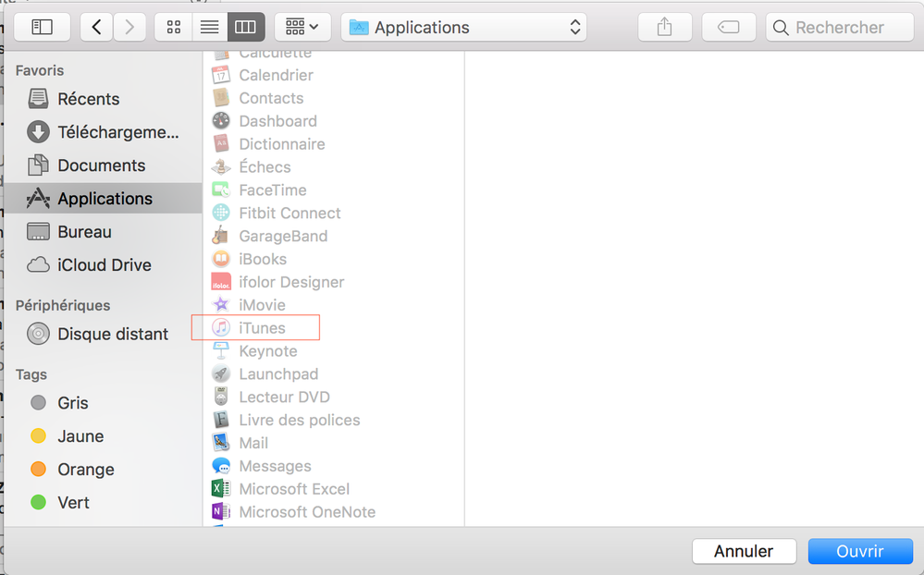This screenshot has width=924, height=575.
Task: Select the Microsoft Excel file name
Action: pos(294,489)
